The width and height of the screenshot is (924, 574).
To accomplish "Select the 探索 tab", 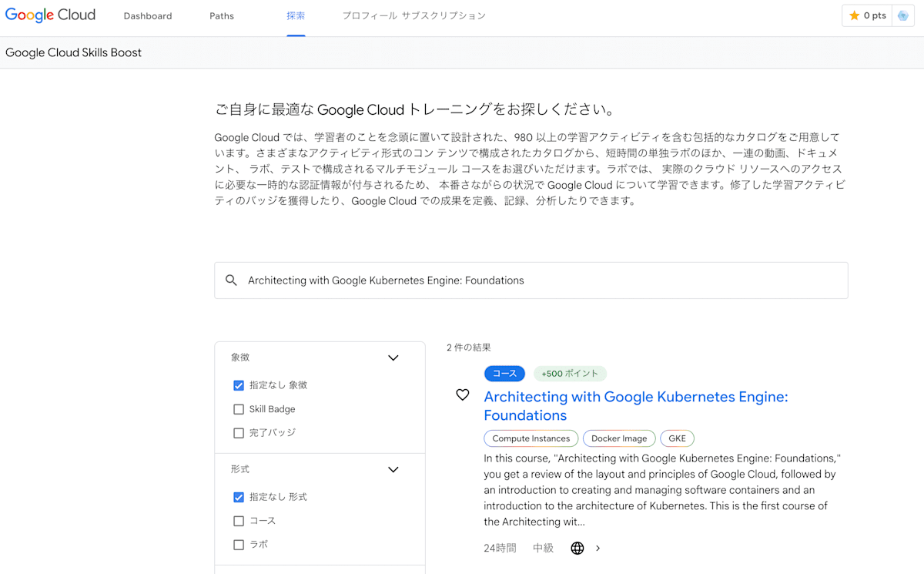I will (296, 16).
